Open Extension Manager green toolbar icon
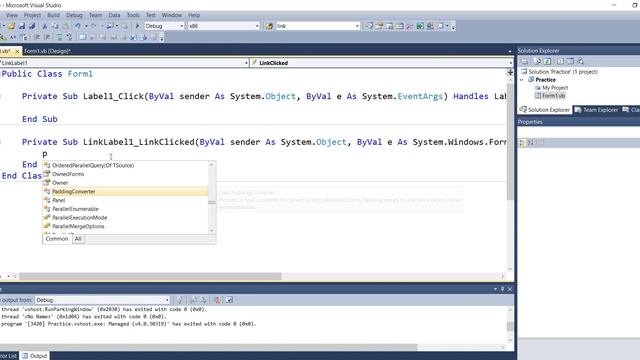The width and height of the screenshot is (640, 360). click(x=420, y=26)
